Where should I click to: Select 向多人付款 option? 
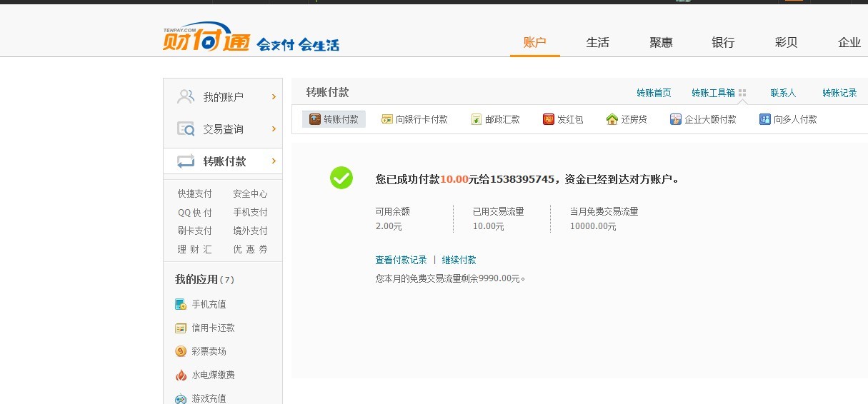pyautogui.click(x=795, y=119)
